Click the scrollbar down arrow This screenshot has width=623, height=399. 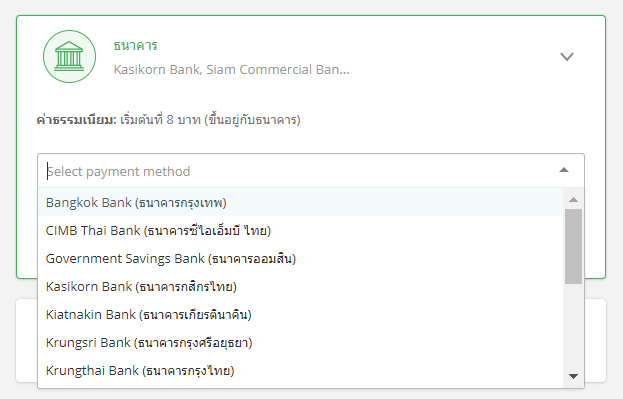(573, 376)
